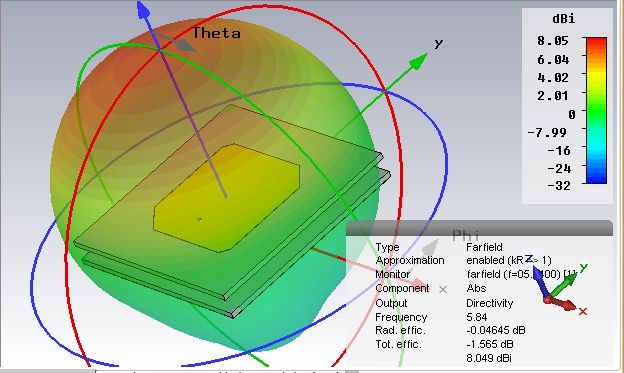This screenshot has width=624, height=373.
Task: Click the dBi color scale bar
Action: click(596, 110)
